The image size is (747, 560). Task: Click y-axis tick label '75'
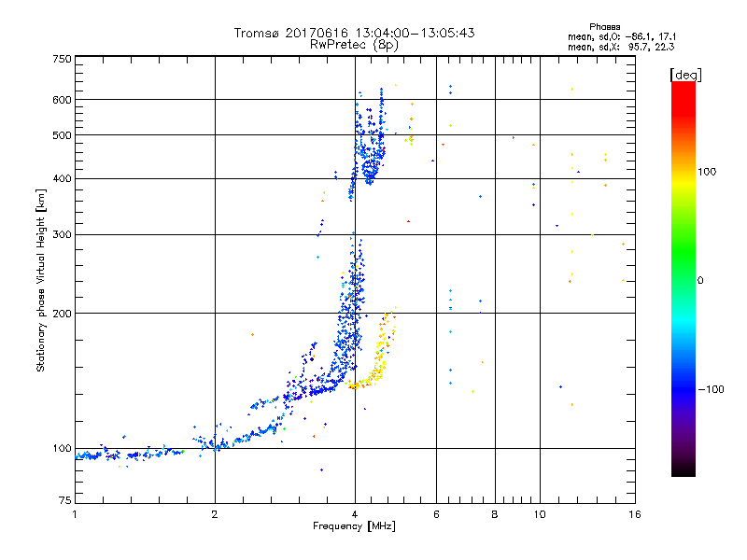pyautogui.click(x=65, y=500)
